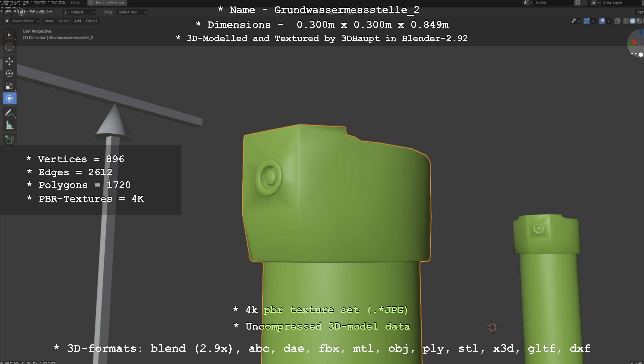Select the Select Box tool
This screenshot has width=644, height=364.
[9, 34]
